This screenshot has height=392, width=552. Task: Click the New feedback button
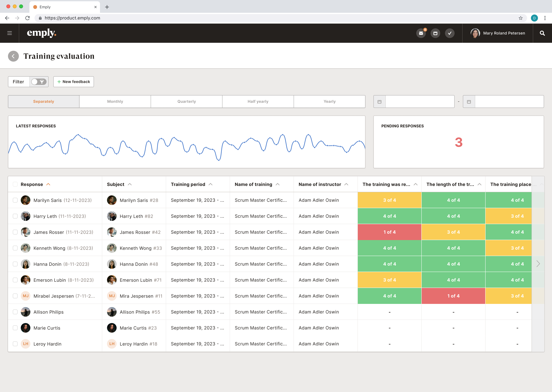(73, 82)
